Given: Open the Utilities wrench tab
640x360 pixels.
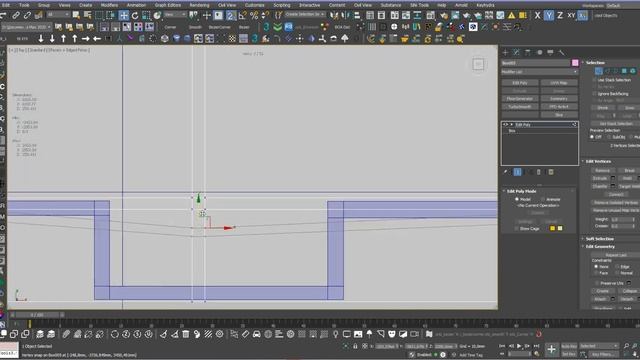Looking at the screenshot, I should (x=562, y=52).
